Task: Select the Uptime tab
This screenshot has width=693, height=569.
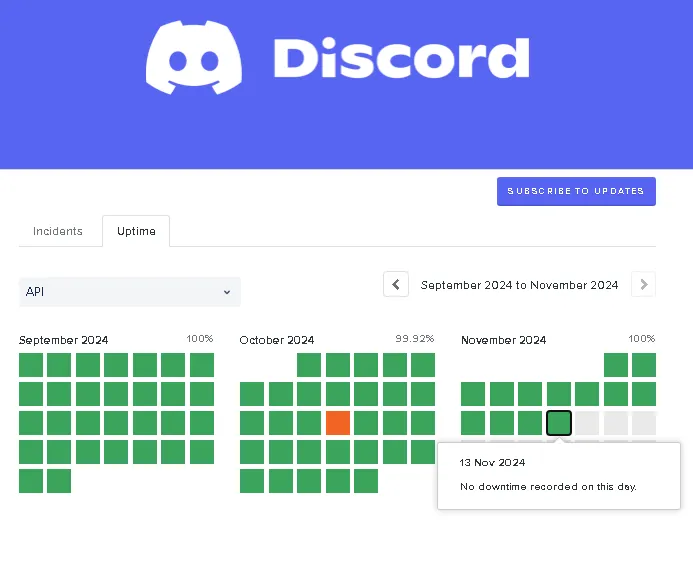Action: coord(136,231)
